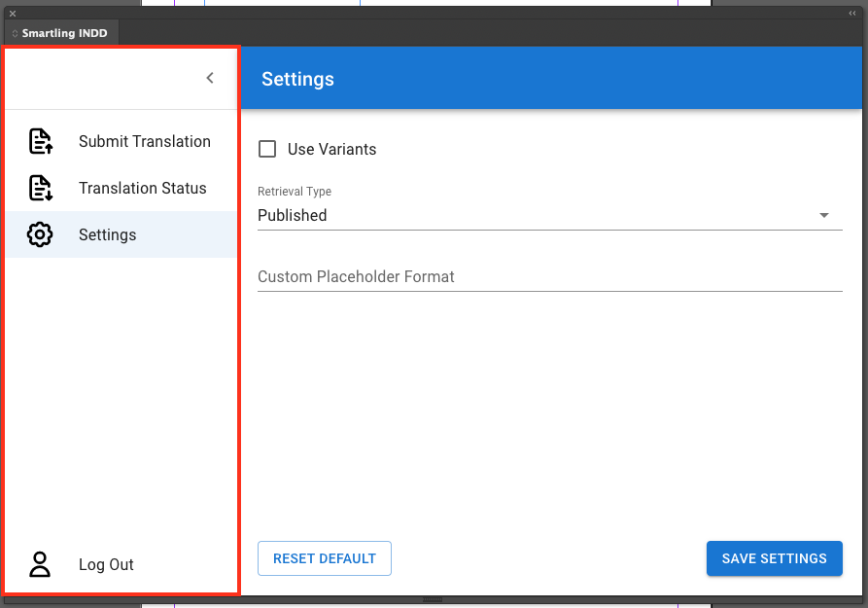Close the Smartling INDD panel
Image resolution: width=868 pixels, height=608 pixels.
tap(13, 14)
